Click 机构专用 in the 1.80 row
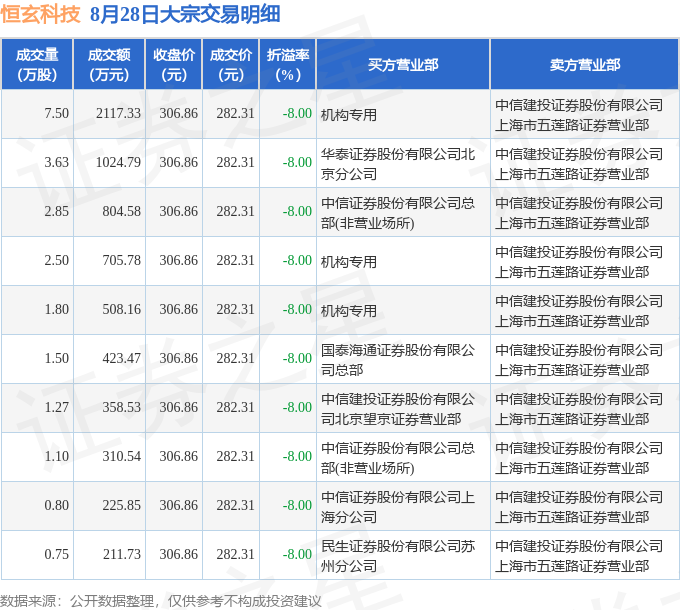Viewport: 680px width, 610px height. pos(349,311)
